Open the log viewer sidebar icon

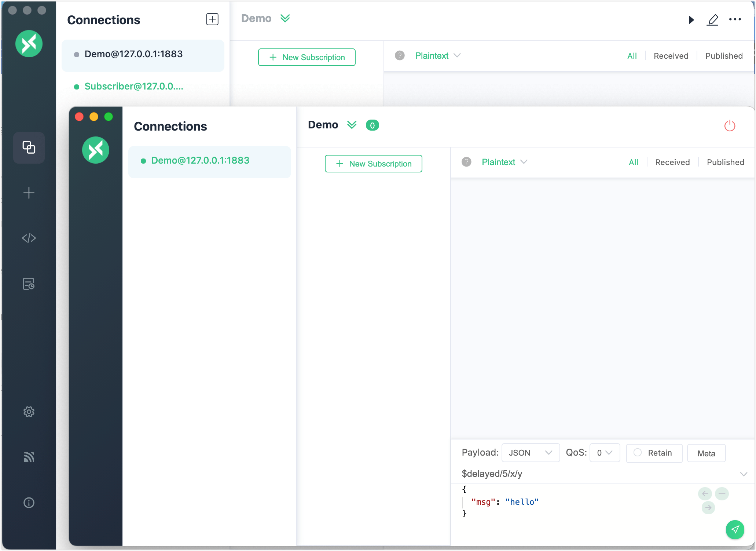(29, 284)
